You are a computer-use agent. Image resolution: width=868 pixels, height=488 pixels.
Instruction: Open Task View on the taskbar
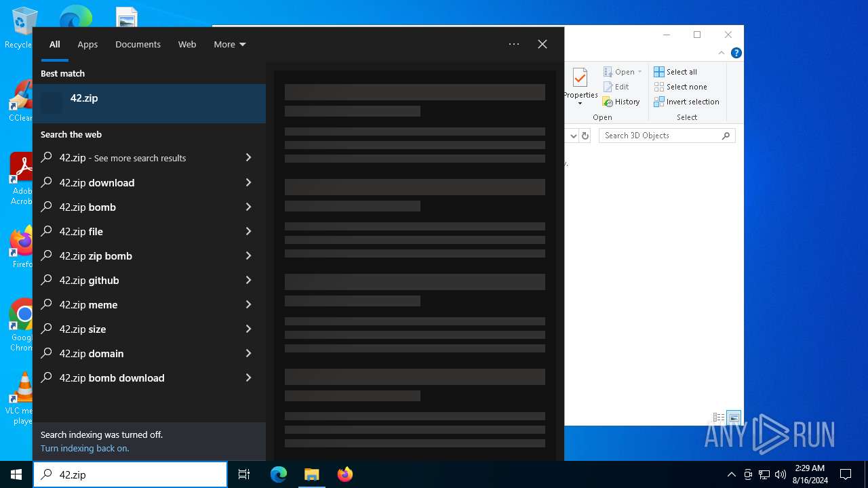(x=244, y=474)
